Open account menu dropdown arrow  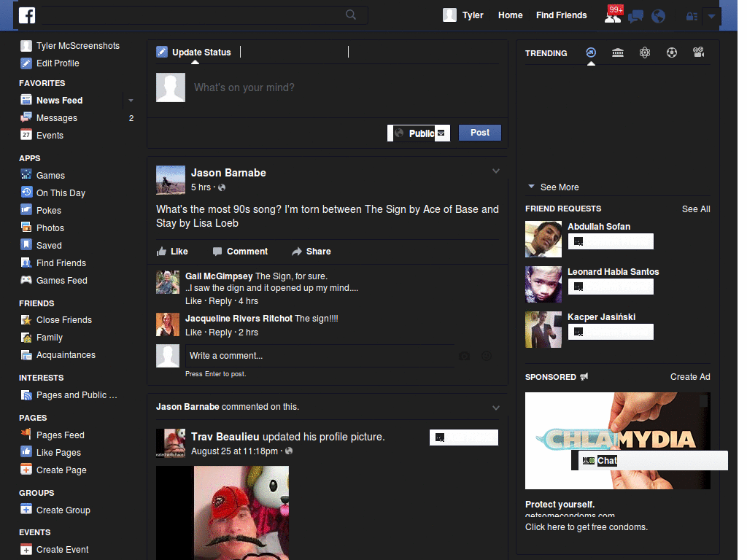coord(711,17)
